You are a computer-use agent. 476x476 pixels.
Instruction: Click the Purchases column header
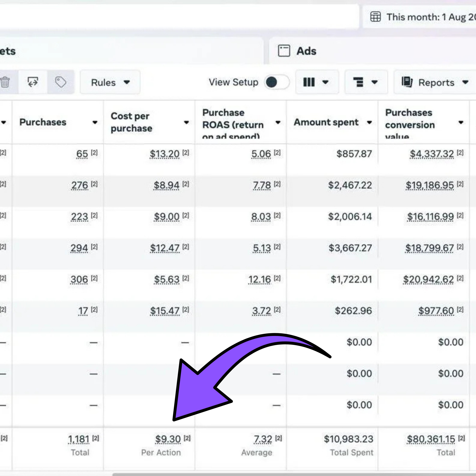(x=43, y=122)
